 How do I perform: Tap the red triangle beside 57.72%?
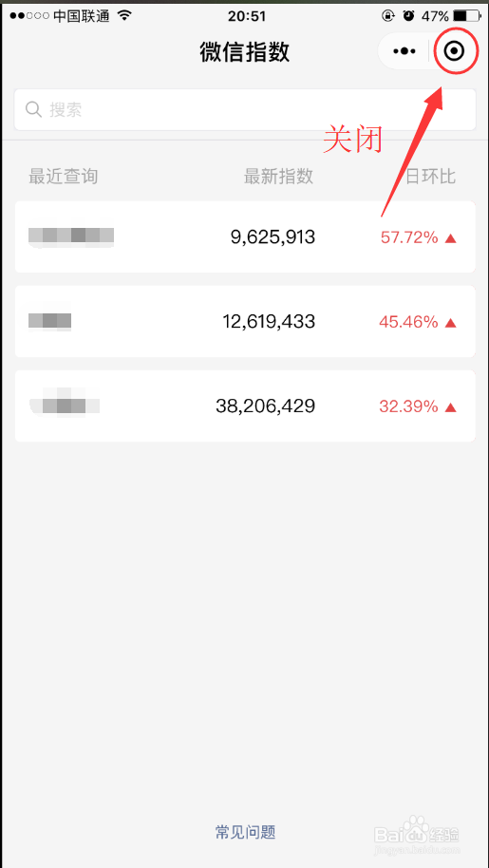[x=451, y=238]
